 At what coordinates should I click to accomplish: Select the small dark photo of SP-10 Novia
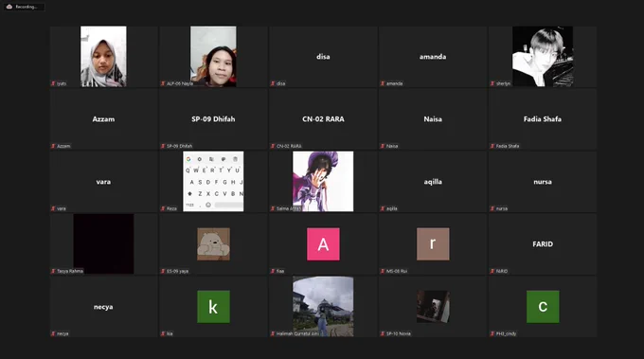click(433, 306)
